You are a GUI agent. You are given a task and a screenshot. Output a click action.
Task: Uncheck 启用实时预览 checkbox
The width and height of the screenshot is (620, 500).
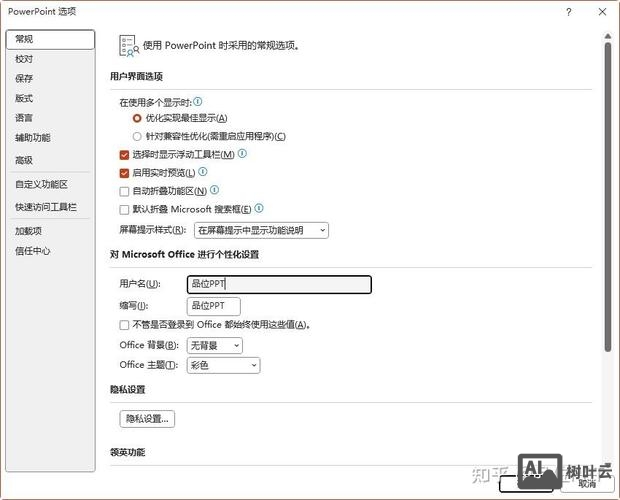pyautogui.click(x=124, y=173)
